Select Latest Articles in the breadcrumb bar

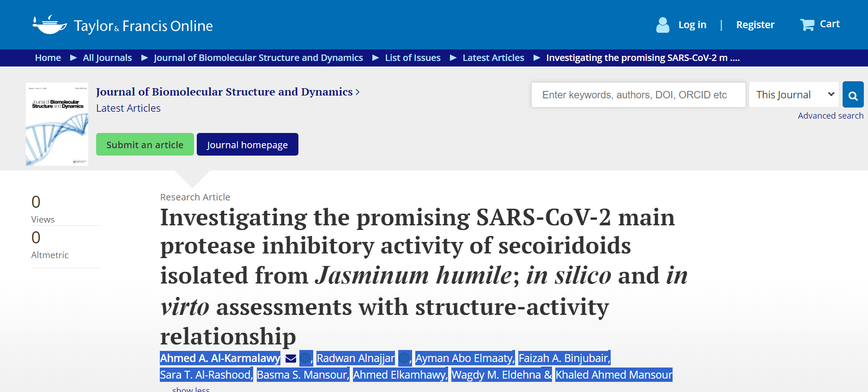(x=493, y=58)
